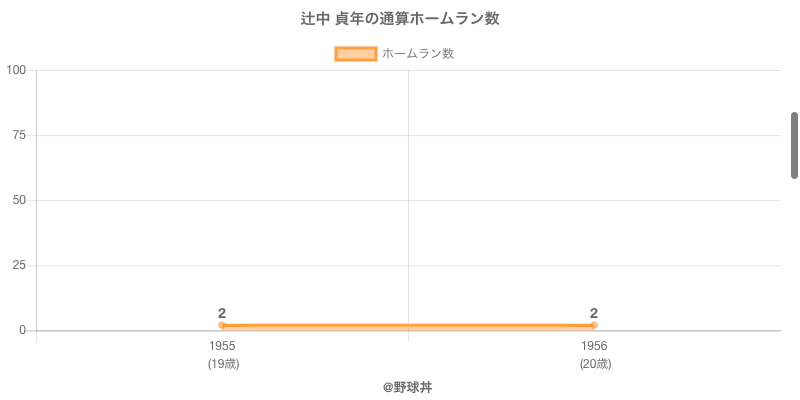Click the value label 2 above 1956
This screenshot has height=400, width=800.
click(x=594, y=313)
